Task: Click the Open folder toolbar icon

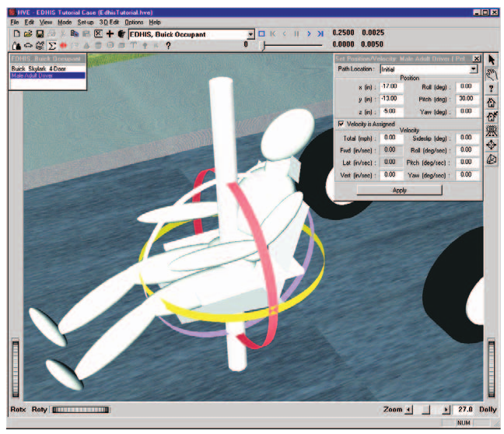Action: pos(28,33)
